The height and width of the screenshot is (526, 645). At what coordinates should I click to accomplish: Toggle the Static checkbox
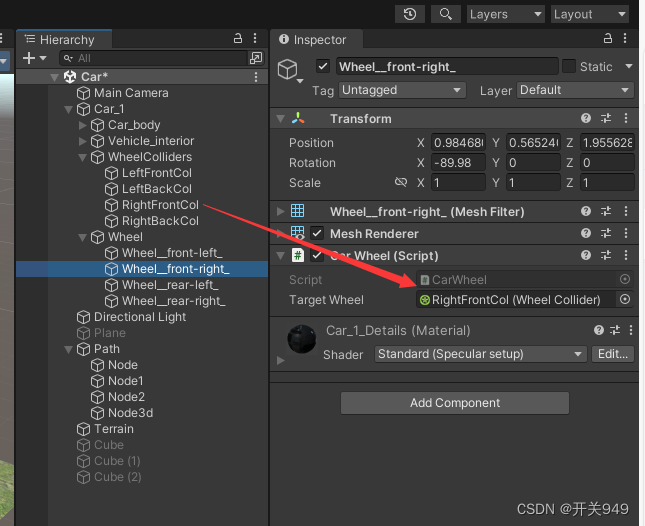click(569, 67)
